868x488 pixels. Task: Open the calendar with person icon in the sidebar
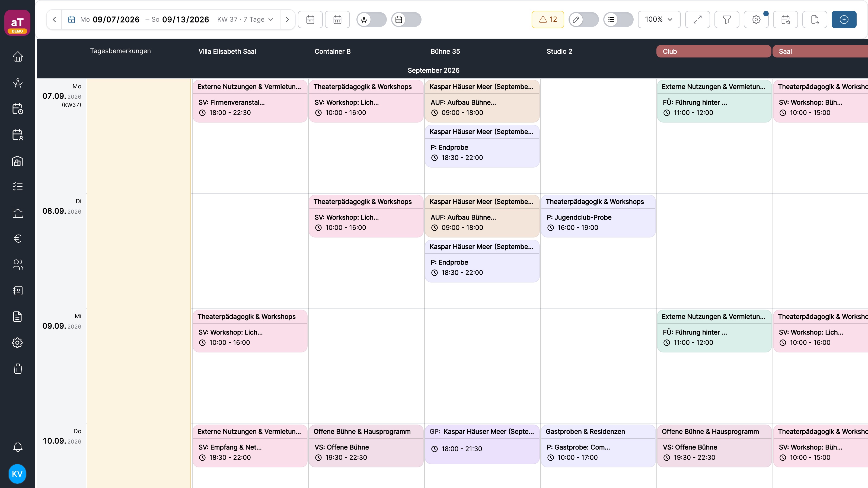coord(18,135)
